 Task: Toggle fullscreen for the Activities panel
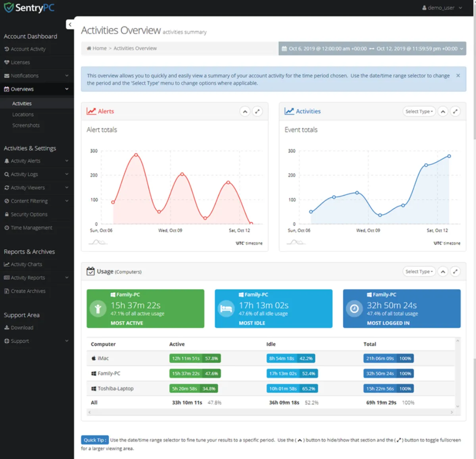[455, 111]
